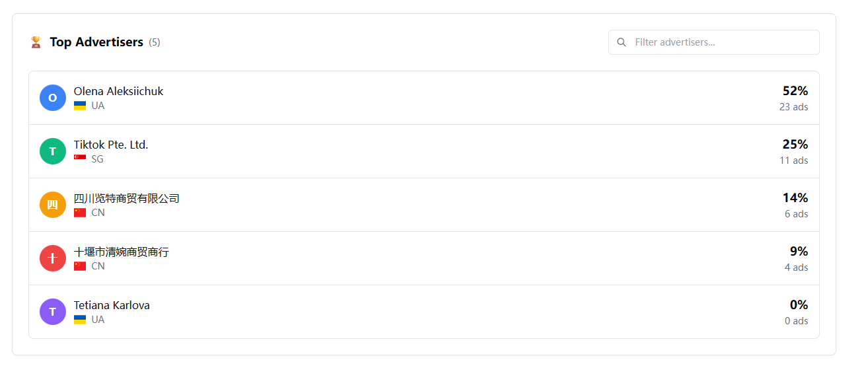This screenshot has width=868, height=391.
Task: Click the 52% share value
Action: (795, 91)
